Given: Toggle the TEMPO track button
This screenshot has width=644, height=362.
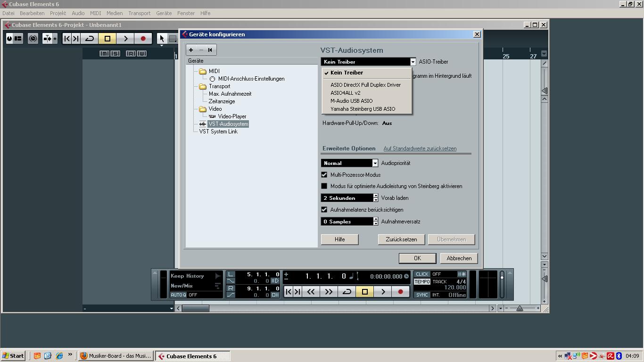Looking at the screenshot, I should coord(422,282).
